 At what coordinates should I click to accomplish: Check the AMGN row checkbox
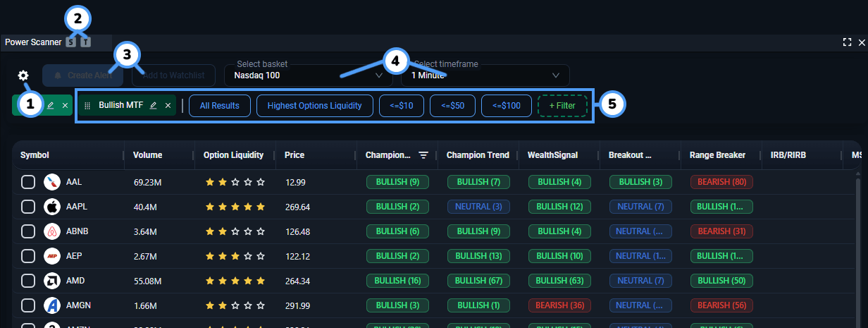tap(28, 305)
